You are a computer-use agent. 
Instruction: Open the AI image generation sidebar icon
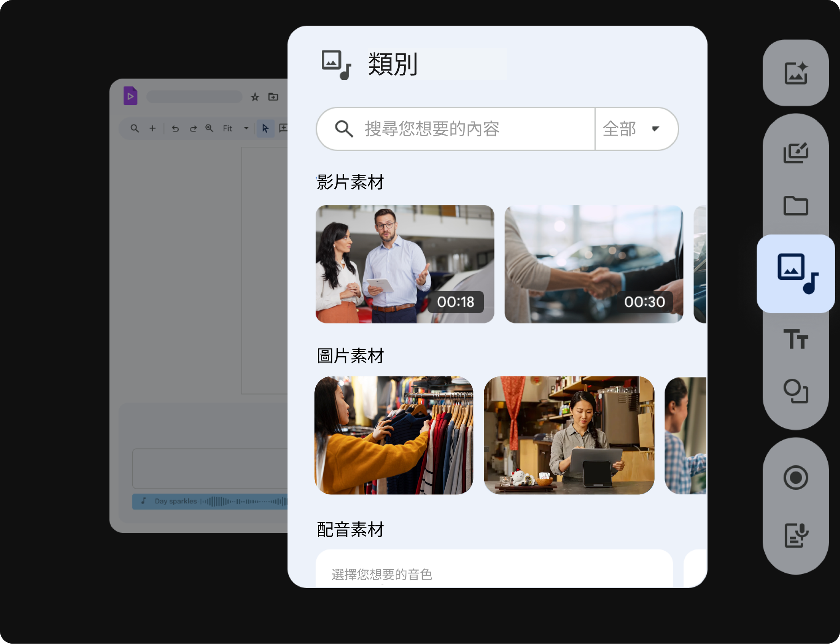pyautogui.click(x=795, y=73)
